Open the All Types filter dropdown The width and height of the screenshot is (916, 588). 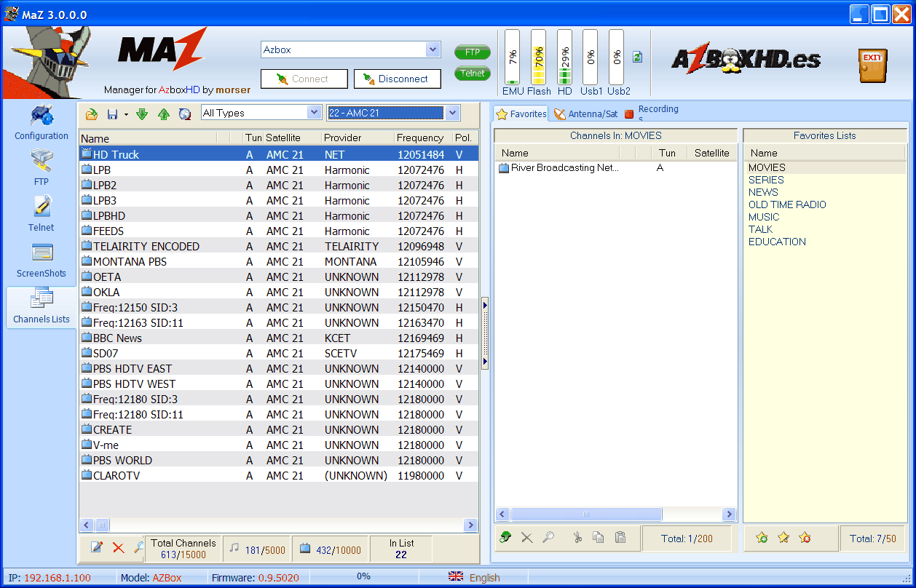tap(315, 113)
